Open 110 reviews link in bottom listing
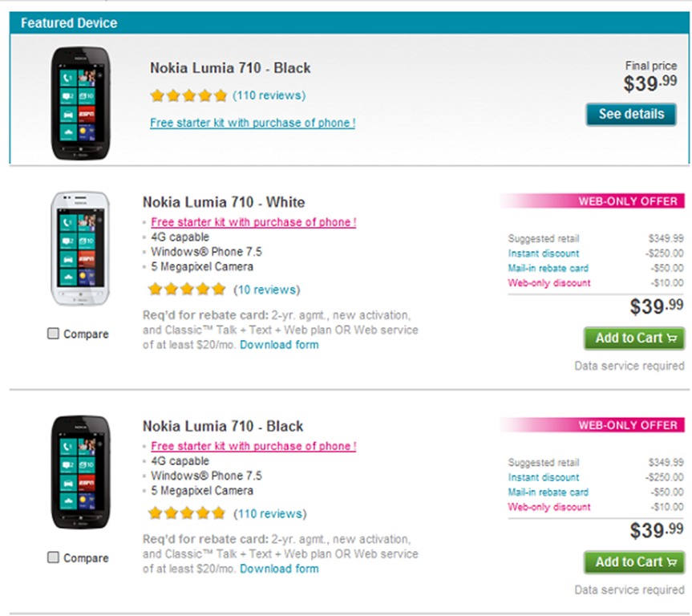This screenshot has width=692, height=616. pyautogui.click(x=269, y=513)
